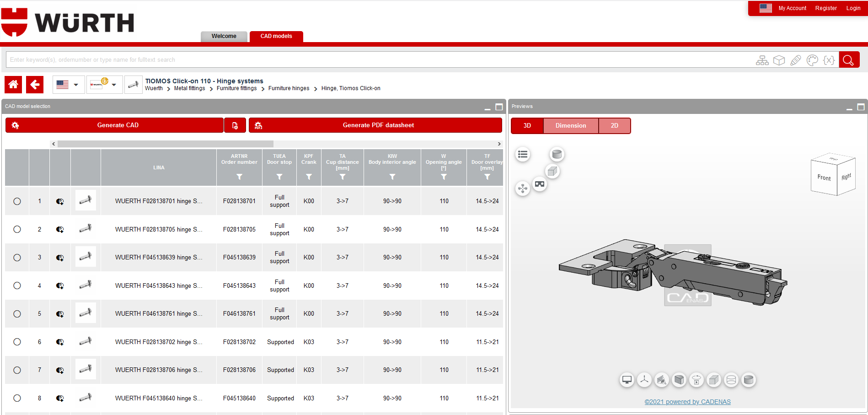Open the language flag dropdown in toolbar
The width and height of the screenshot is (868, 415).
tap(69, 85)
